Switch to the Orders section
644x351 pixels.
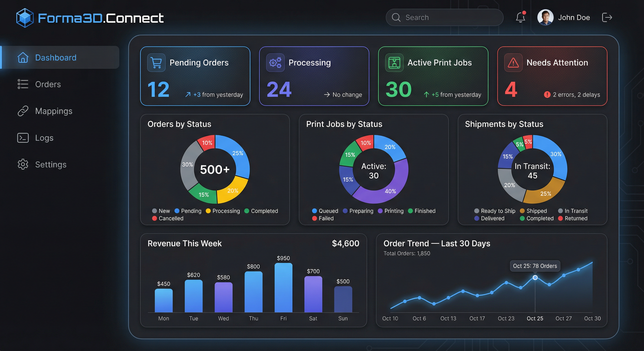click(48, 84)
